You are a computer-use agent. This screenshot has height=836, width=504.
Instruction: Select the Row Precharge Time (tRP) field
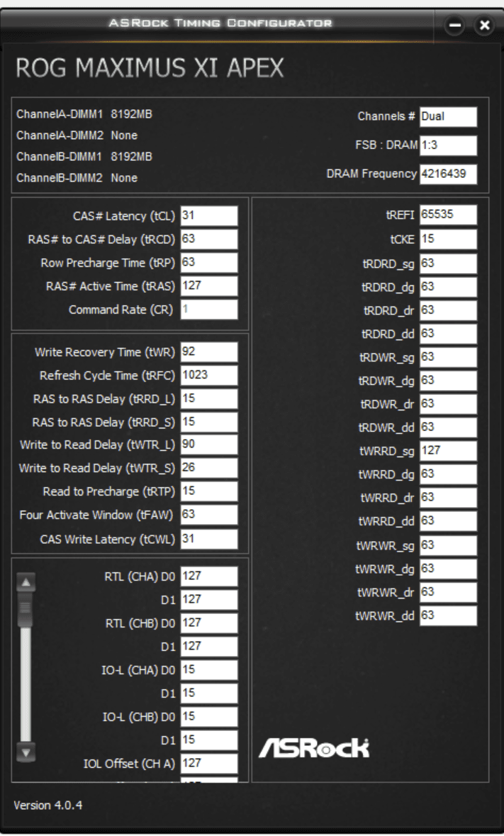[209, 263]
